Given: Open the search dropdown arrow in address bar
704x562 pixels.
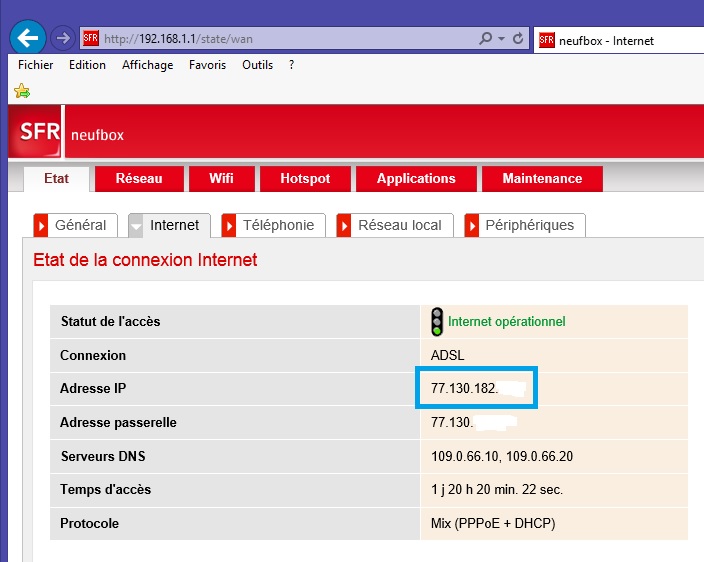Looking at the screenshot, I should pos(500,39).
